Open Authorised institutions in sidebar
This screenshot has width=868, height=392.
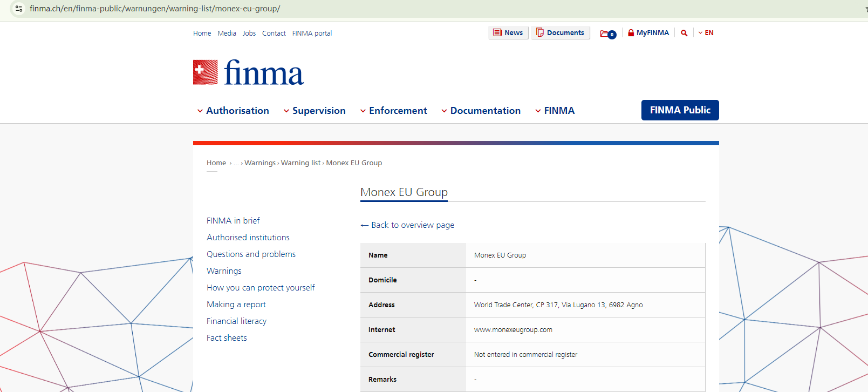[x=248, y=238]
